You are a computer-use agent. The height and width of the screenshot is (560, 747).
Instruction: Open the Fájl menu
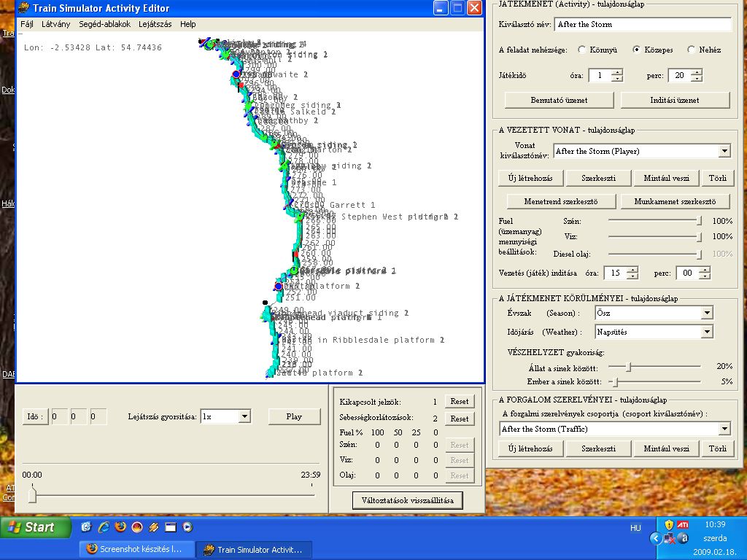tap(27, 24)
